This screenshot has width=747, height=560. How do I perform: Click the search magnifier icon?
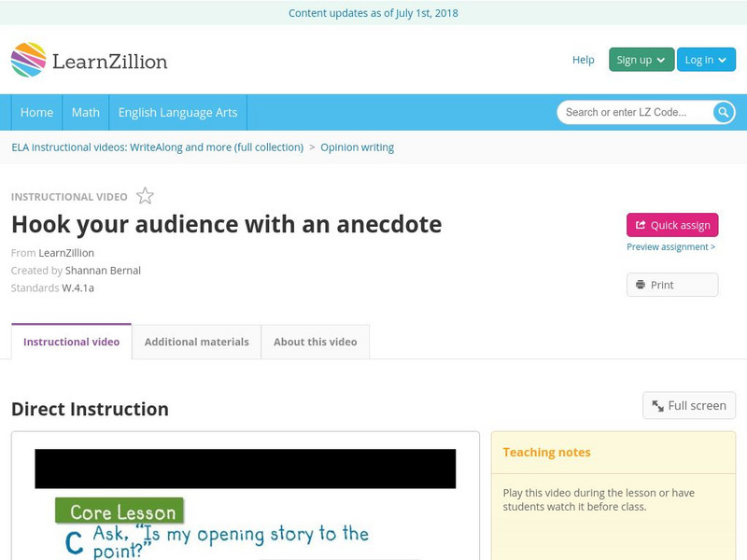tap(723, 112)
